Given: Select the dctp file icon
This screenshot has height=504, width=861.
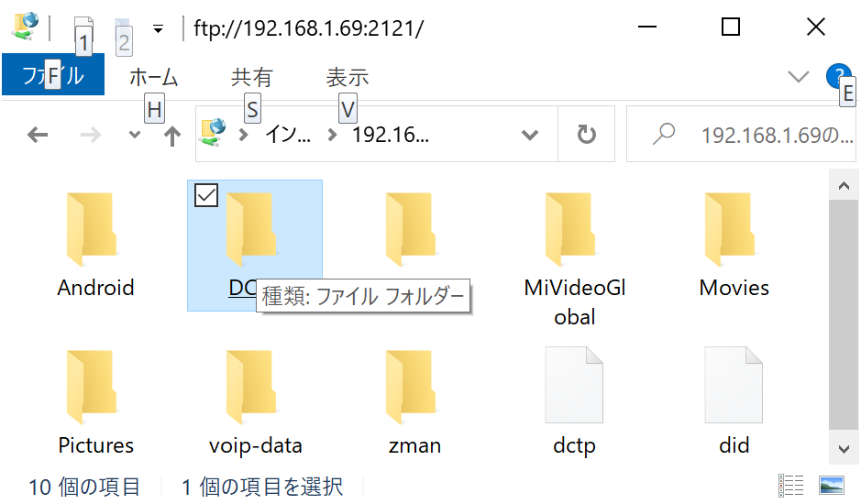Looking at the screenshot, I should (574, 385).
